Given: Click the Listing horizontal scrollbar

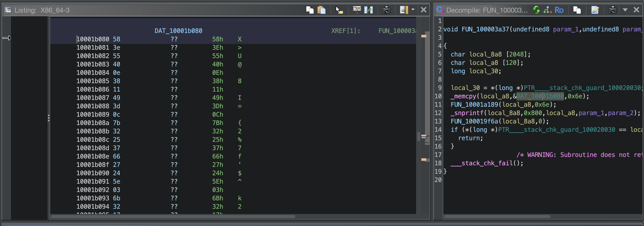Looking at the screenshot, I should pos(173,217).
